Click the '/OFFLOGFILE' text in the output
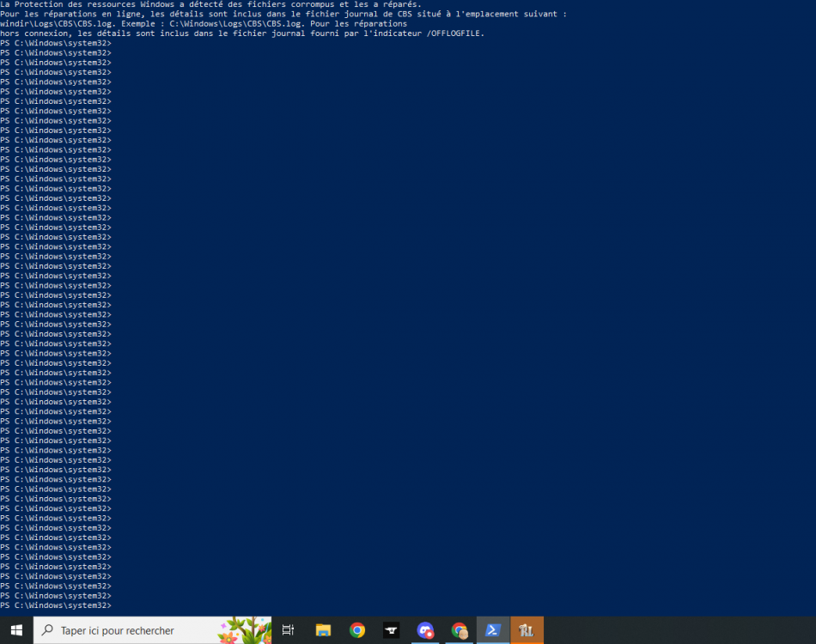The height and width of the screenshot is (644, 816). tap(455, 33)
